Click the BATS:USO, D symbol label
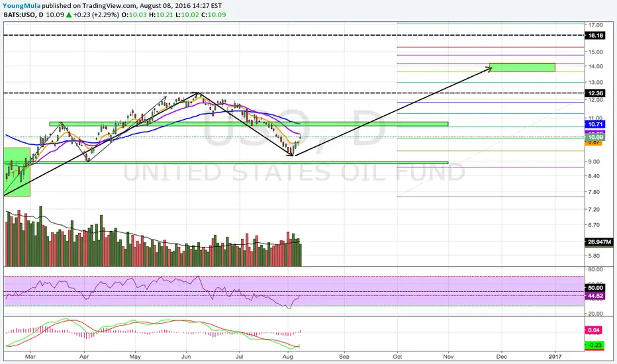This screenshot has width=617, height=364. click(24, 15)
